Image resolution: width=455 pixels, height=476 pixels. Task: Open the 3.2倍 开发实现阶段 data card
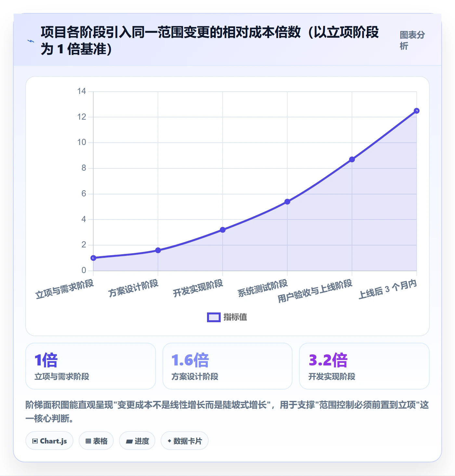(364, 366)
